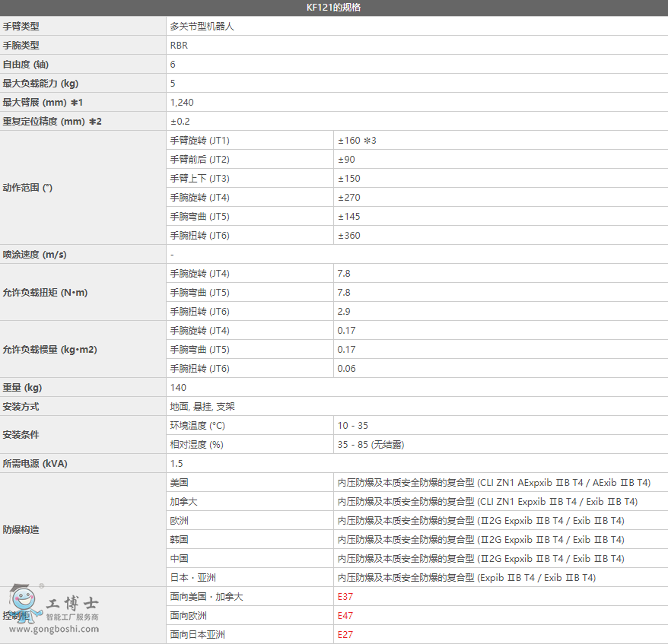Image resolution: width=668 pixels, height=644 pixels.
Task: Open the E47 controller link
Action: click(x=345, y=616)
